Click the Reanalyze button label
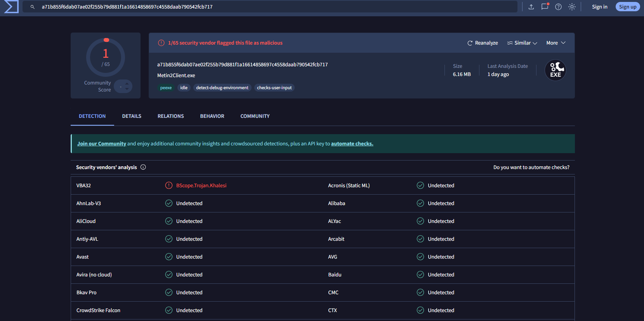Image resolution: width=644 pixels, height=321 pixels. [486, 43]
